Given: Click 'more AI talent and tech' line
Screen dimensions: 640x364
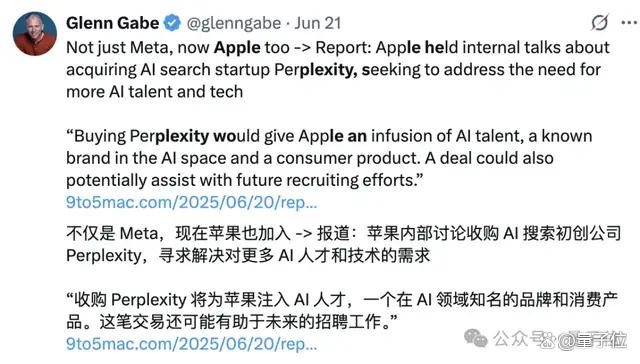Looking at the screenshot, I should 155,91.
